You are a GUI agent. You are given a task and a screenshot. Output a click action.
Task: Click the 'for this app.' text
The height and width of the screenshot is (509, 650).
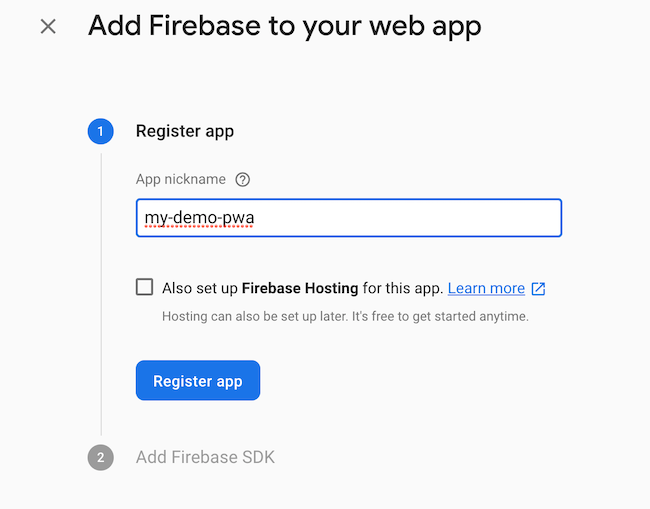403,288
